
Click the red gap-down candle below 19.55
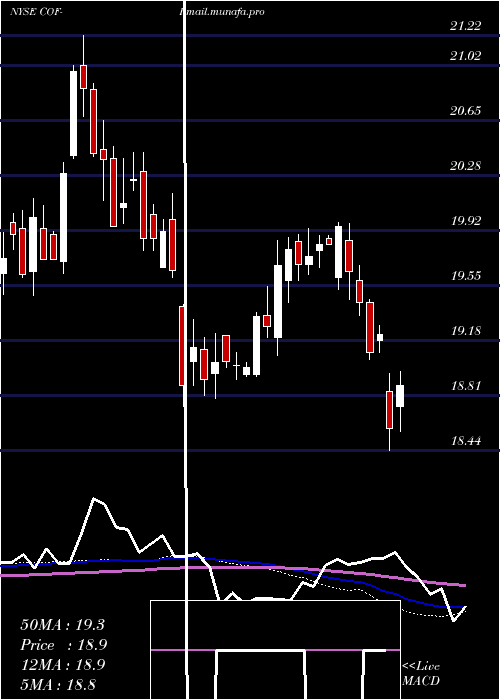182,346
